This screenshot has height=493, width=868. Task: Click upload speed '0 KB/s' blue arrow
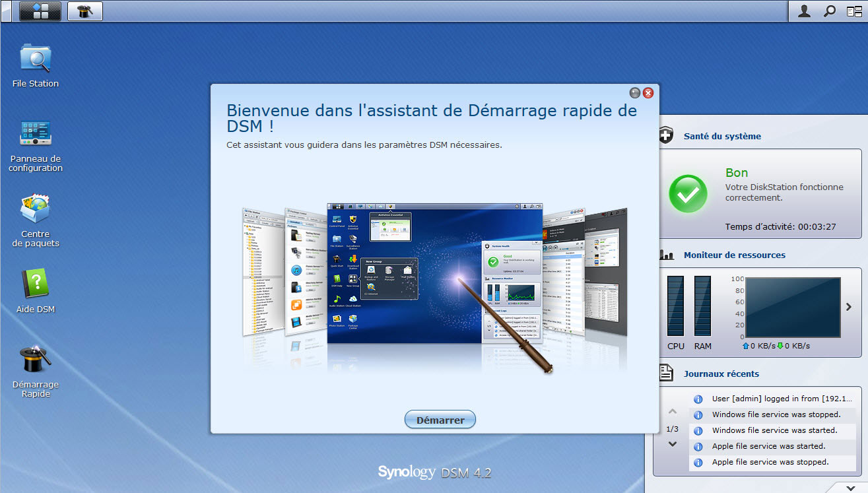click(x=746, y=346)
